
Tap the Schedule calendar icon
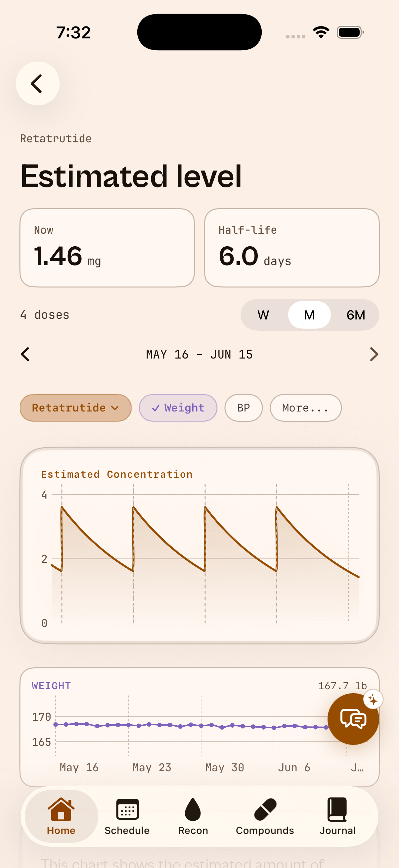(127, 809)
